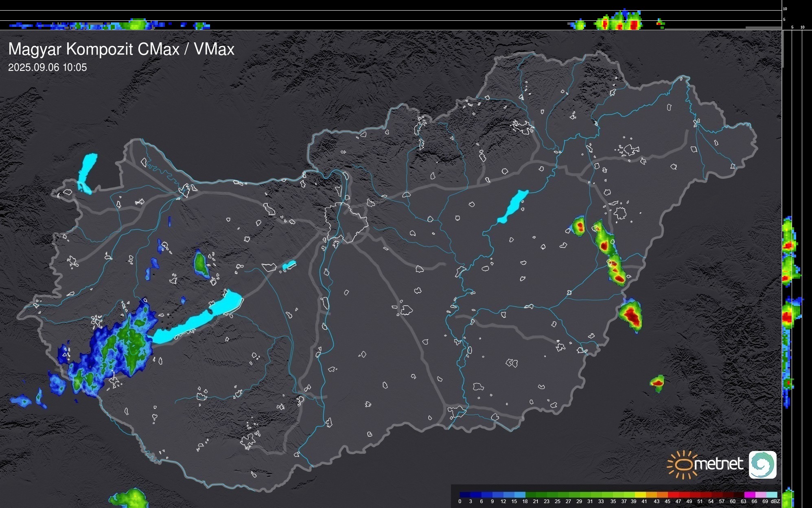The height and width of the screenshot is (508, 812).
Task: Click the gray scrollbar handle at the top right
Action: click(783, 49)
